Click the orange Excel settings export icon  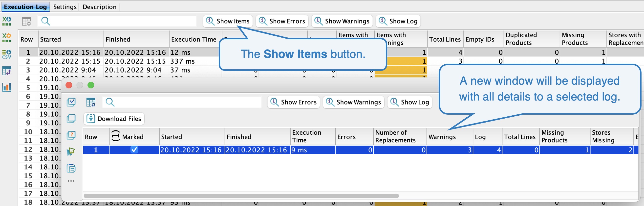point(7,38)
